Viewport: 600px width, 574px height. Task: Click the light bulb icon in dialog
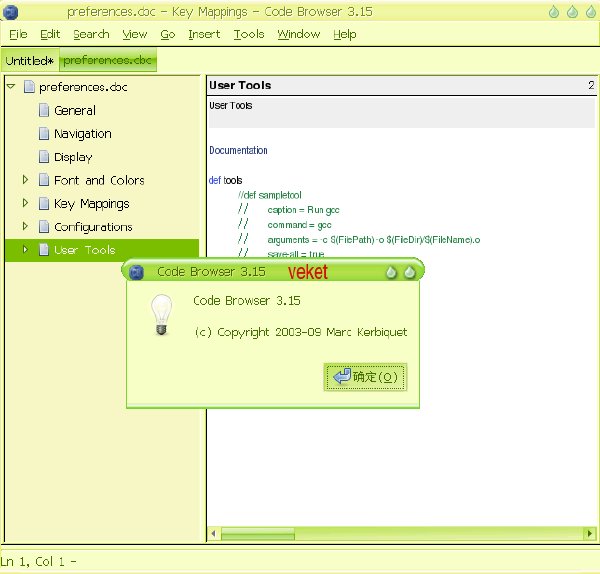(161, 315)
